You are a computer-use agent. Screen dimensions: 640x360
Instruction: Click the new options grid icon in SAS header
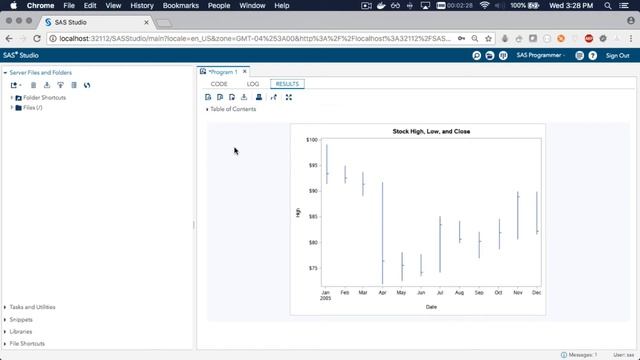[x=503, y=56]
